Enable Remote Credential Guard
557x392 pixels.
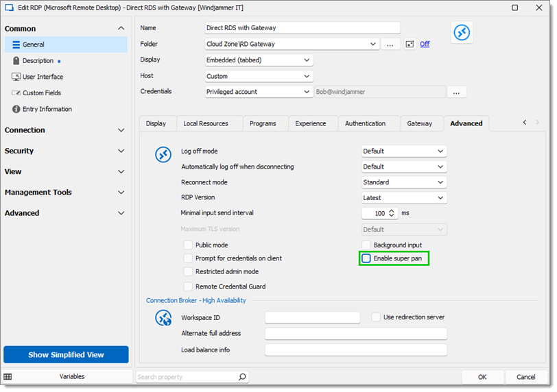click(188, 286)
